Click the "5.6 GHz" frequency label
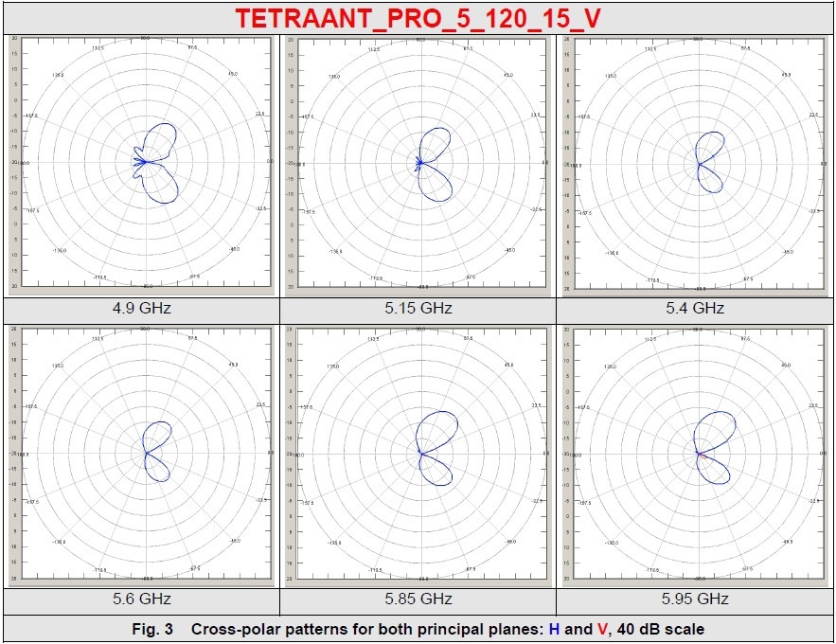Image resolution: width=836 pixels, height=644 pixels. click(x=140, y=599)
